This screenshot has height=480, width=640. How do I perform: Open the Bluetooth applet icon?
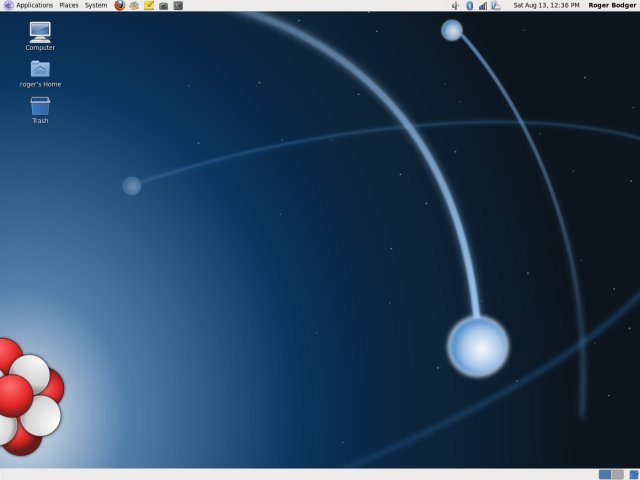(469, 5)
